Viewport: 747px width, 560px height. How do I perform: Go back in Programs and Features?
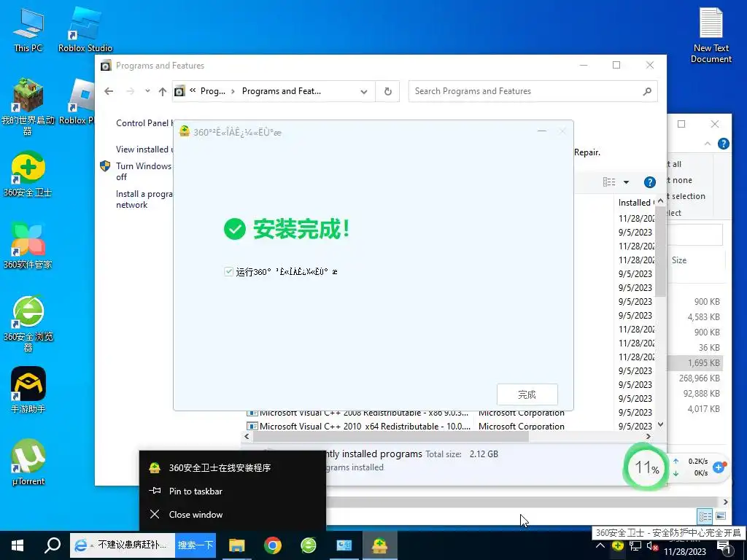click(109, 91)
